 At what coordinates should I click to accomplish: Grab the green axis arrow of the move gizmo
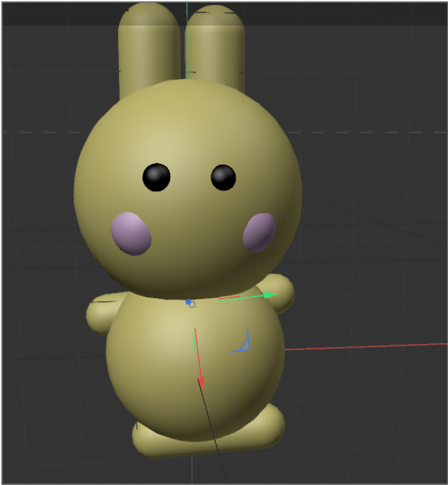point(270,295)
